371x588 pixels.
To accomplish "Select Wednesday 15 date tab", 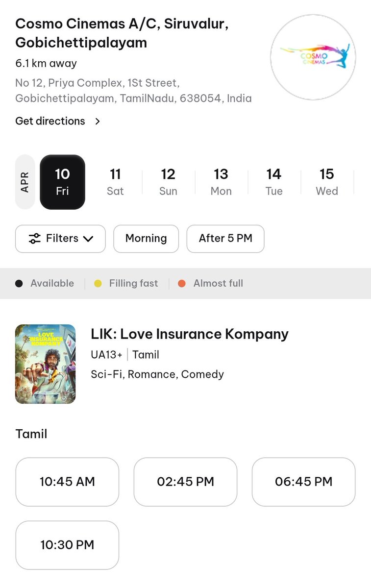I will (327, 182).
